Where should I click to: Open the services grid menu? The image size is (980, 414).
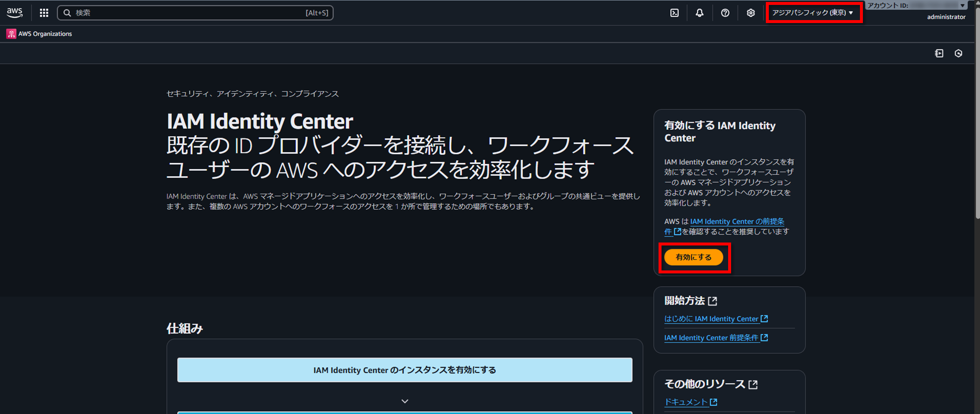click(x=44, y=13)
